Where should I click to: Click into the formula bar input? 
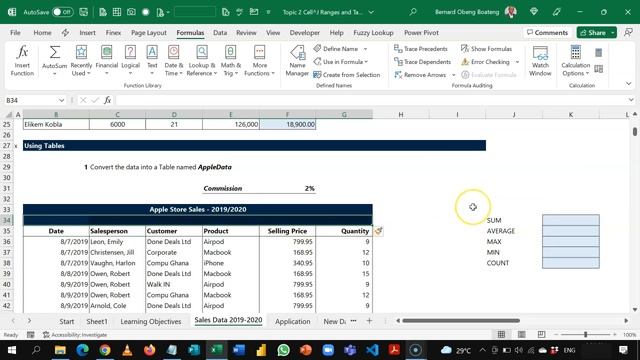click(x=371, y=100)
